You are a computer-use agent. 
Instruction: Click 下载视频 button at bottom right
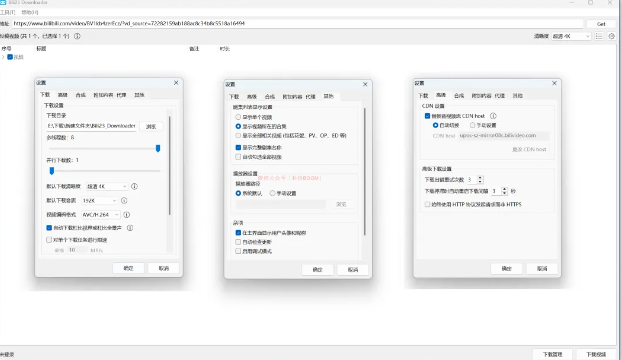click(596, 354)
